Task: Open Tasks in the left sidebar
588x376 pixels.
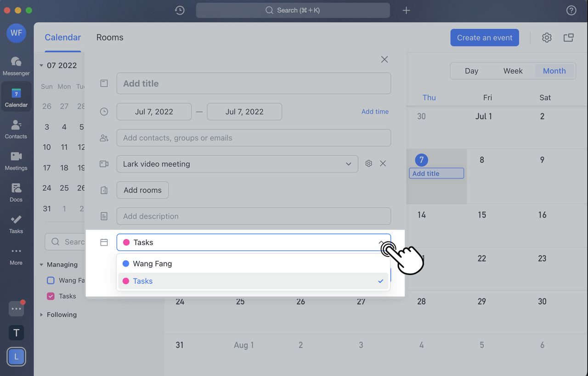Action: pos(16,224)
